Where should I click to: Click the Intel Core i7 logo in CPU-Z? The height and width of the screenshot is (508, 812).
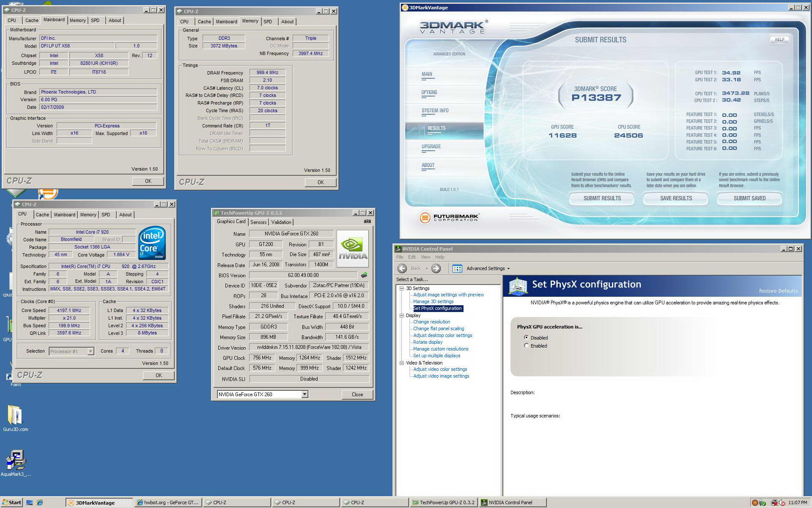pos(152,243)
